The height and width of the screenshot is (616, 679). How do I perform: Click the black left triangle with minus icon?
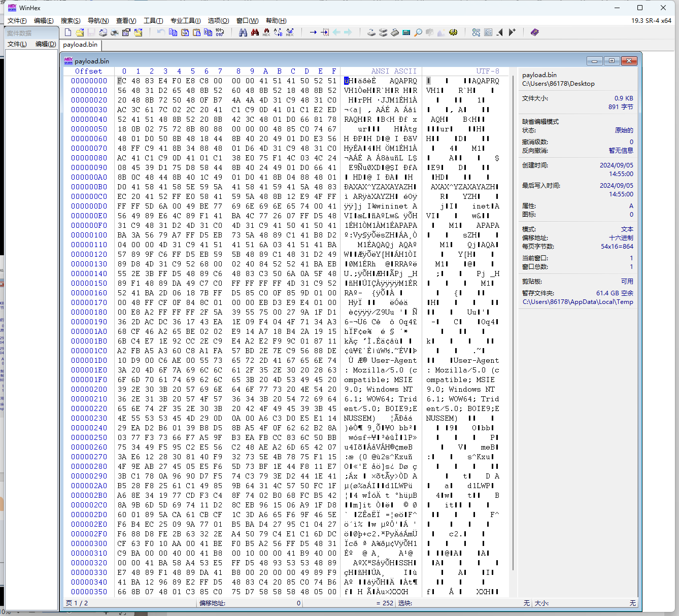coord(500,32)
